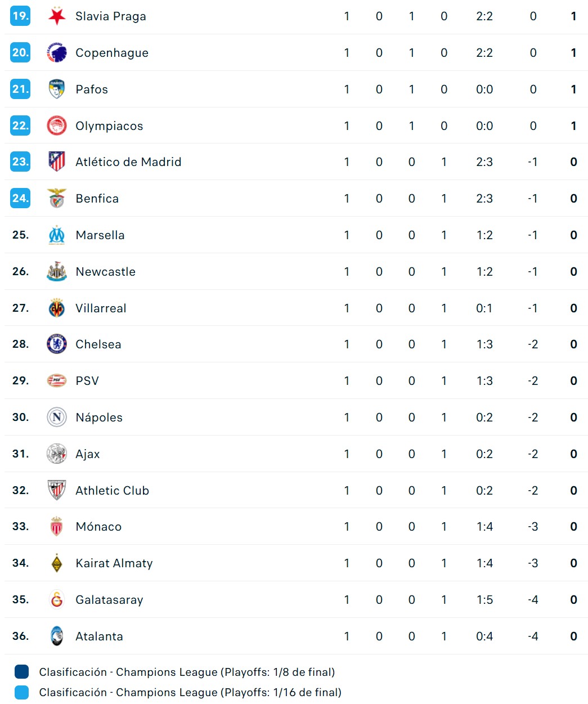Click the Villarreal yellow crest

[56, 308]
